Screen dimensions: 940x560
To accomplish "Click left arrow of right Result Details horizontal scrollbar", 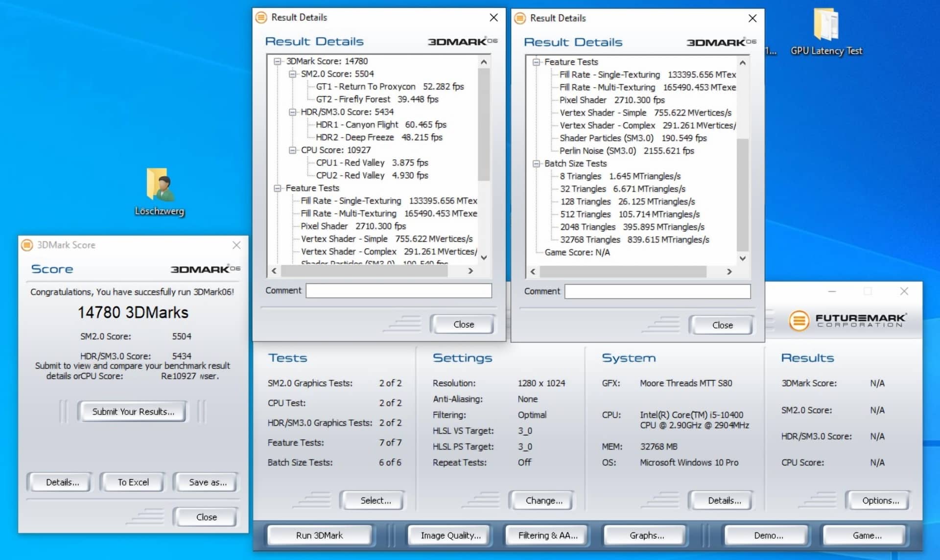I will coord(533,272).
